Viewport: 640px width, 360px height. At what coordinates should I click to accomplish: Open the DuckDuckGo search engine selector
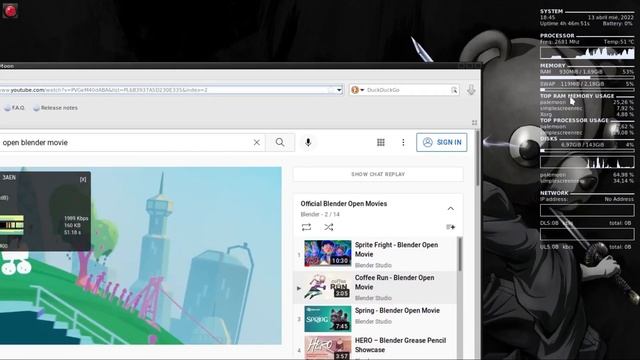[x=357, y=90]
